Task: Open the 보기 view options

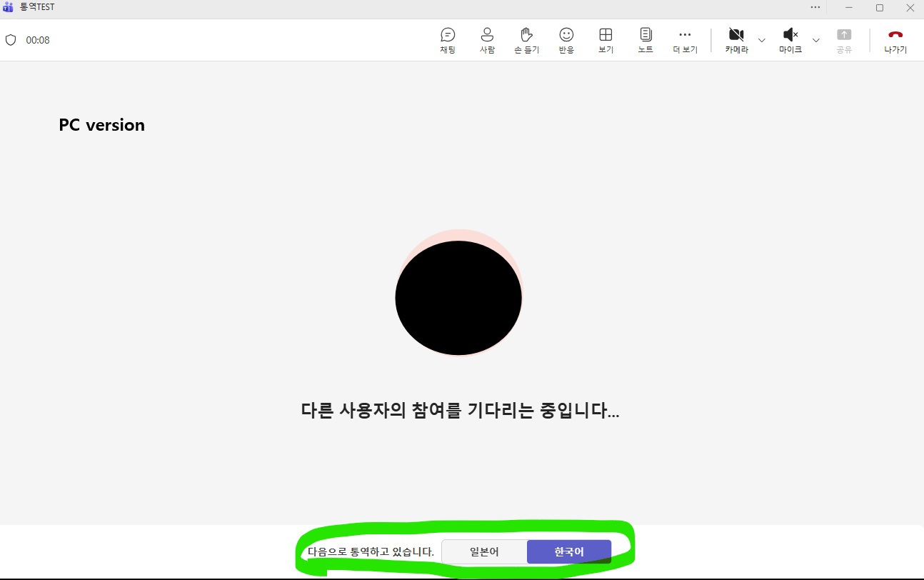Action: (x=606, y=41)
